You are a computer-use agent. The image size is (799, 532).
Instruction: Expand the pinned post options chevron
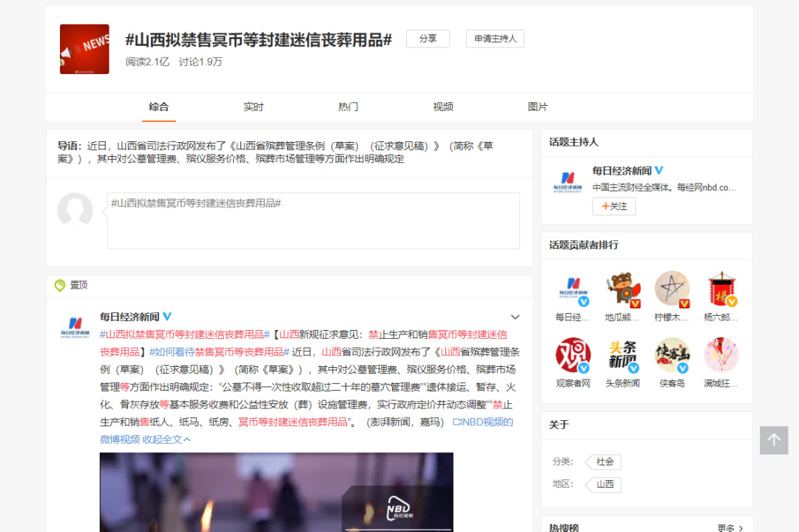point(515,317)
